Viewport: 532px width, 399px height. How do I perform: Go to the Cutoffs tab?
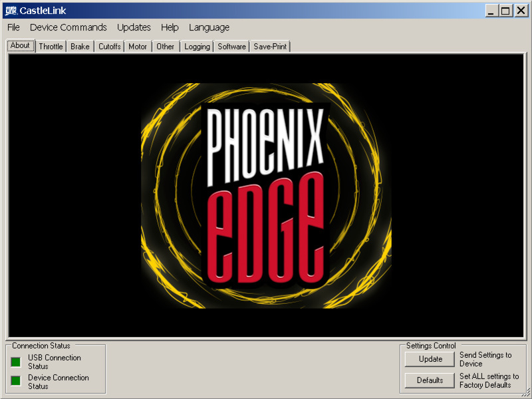click(109, 47)
